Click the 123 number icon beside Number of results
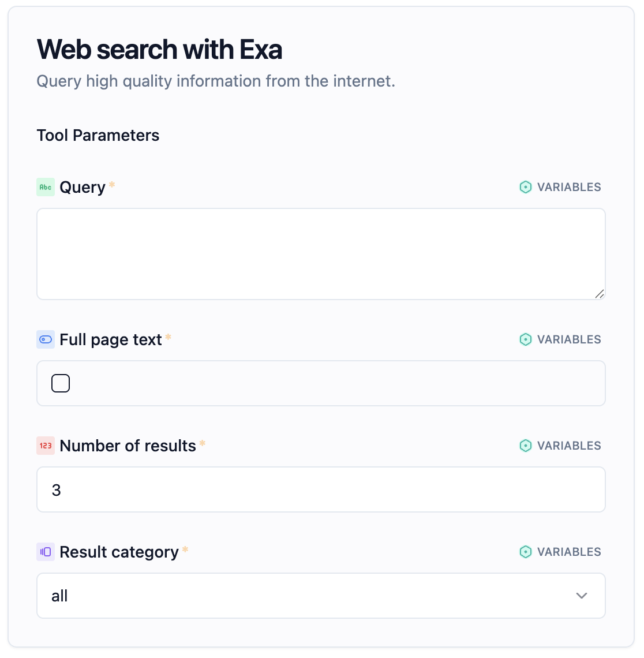 click(46, 446)
